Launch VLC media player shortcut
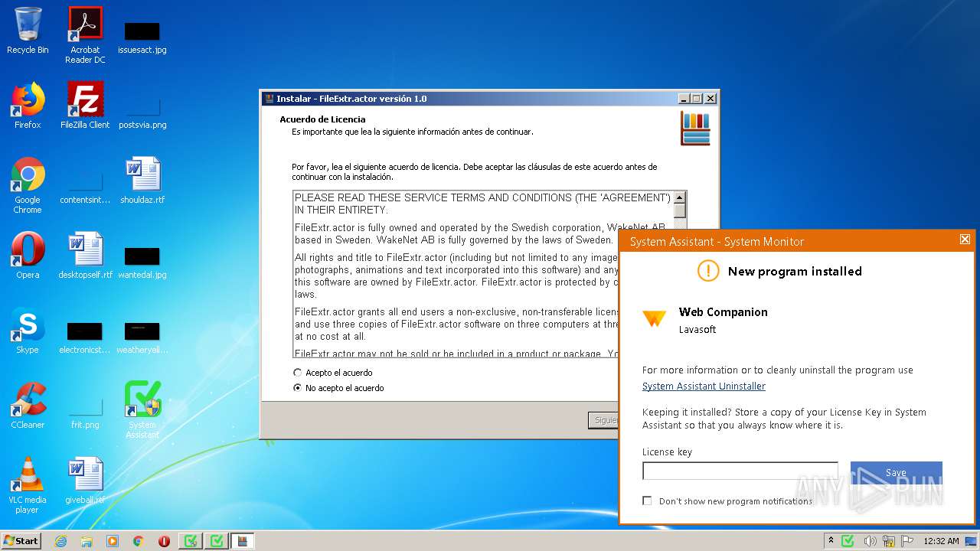The image size is (980, 551). point(28,485)
